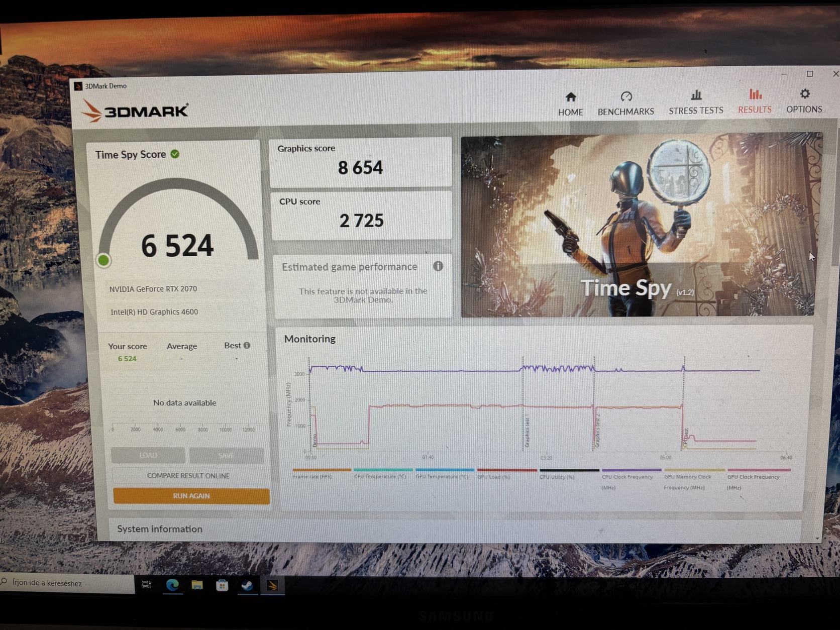This screenshot has width=840, height=630.
Task: Click the green 6 524 under Your score
Action: 127,359
